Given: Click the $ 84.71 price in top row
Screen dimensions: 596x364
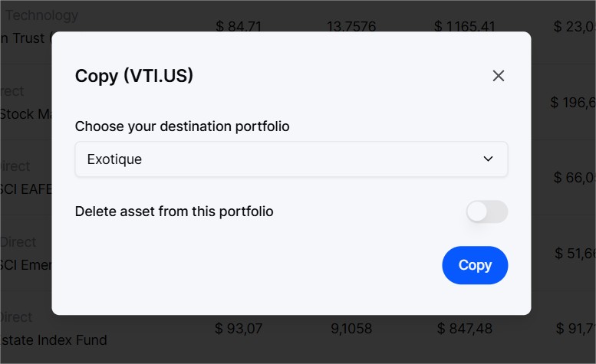Looking at the screenshot, I should coord(239,26).
